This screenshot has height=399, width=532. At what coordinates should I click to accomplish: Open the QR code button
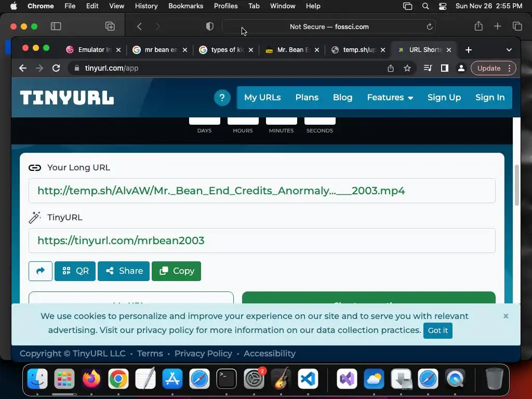pos(75,271)
